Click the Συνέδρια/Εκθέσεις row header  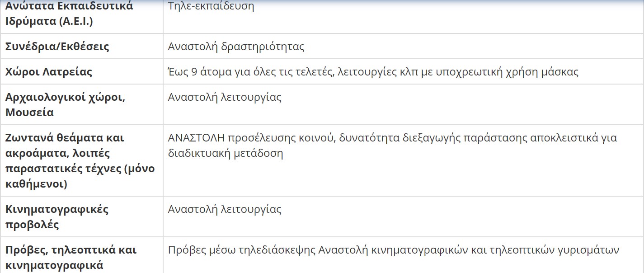(57, 46)
